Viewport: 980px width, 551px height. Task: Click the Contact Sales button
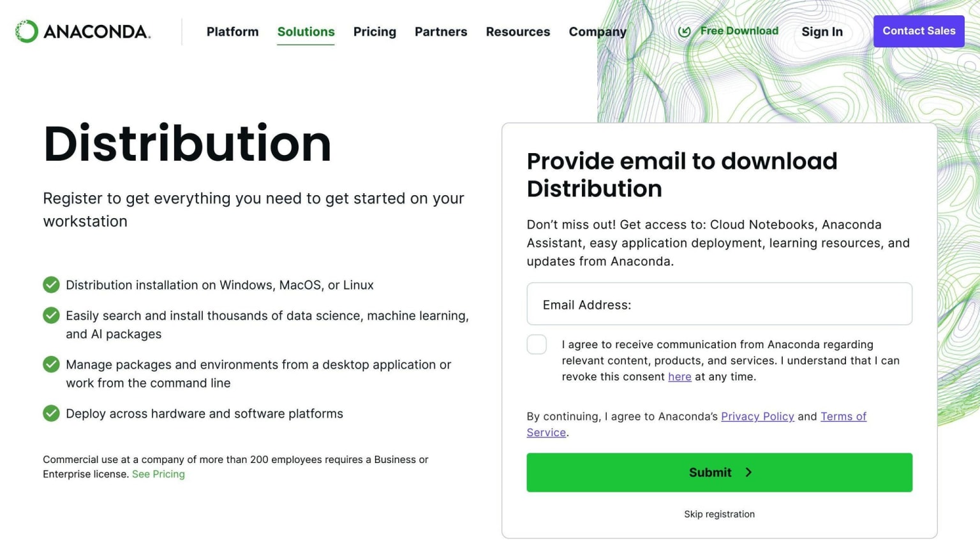click(919, 31)
